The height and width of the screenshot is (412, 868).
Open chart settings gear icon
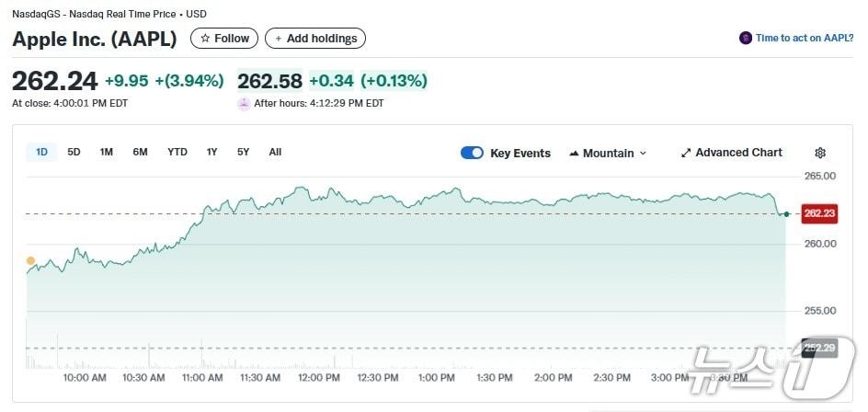click(820, 153)
